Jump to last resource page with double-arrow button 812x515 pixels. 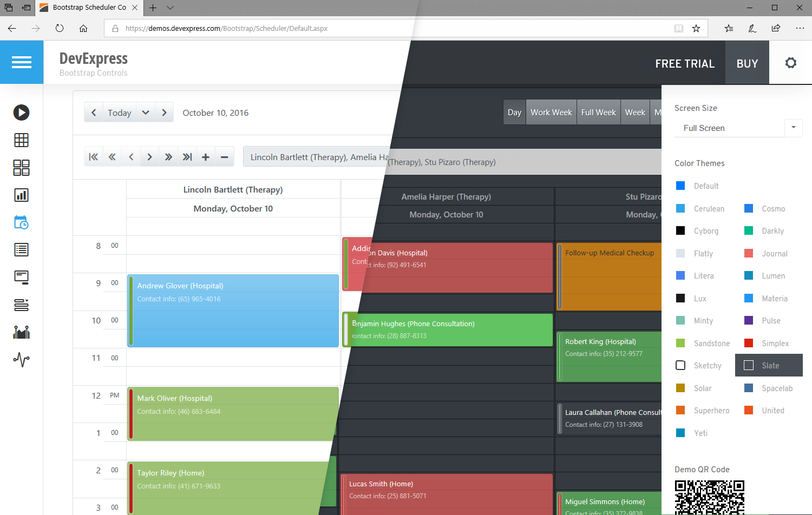[187, 156]
